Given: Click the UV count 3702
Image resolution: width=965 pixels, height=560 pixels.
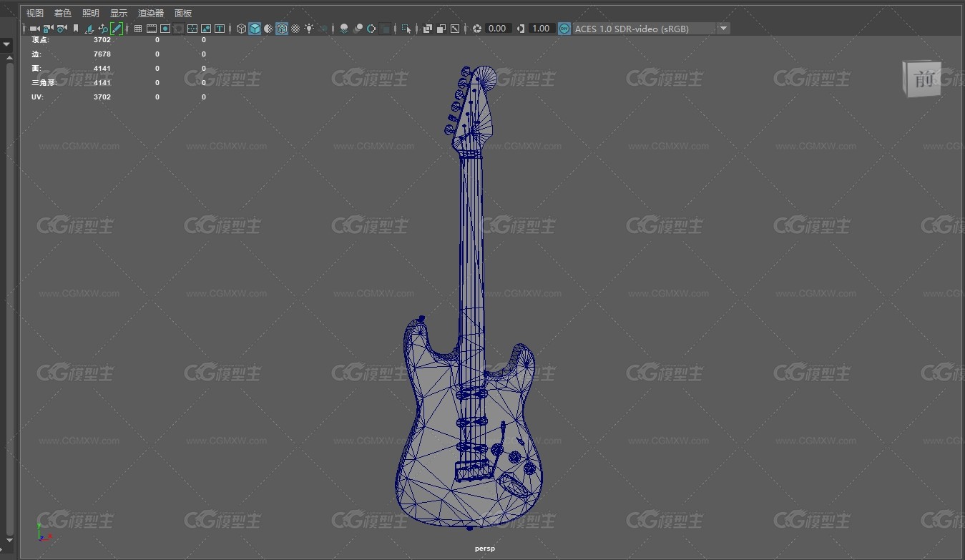Looking at the screenshot, I should click(102, 97).
